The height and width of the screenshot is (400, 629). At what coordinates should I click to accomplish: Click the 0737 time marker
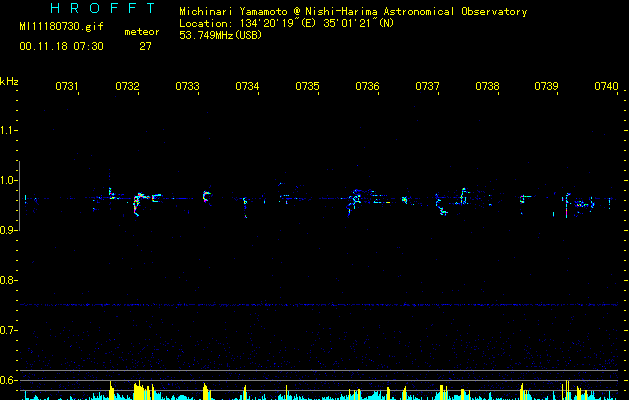coord(427,86)
